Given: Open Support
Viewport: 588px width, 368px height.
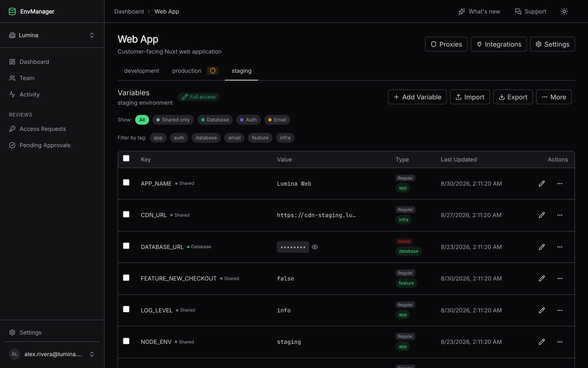Looking at the screenshot, I should pos(530,11).
